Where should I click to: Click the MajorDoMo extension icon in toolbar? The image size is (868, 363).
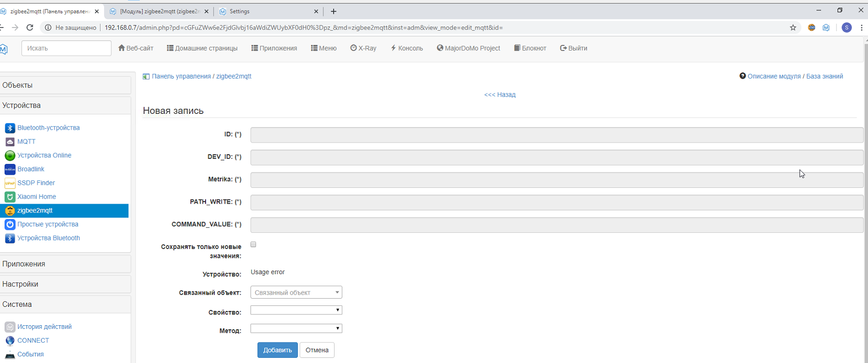tap(826, 28)
